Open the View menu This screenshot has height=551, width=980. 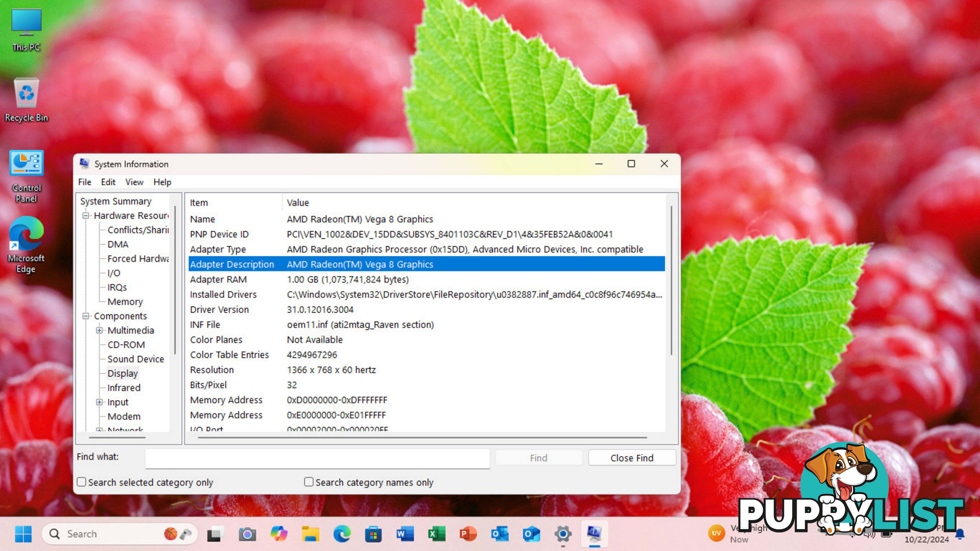134,182
